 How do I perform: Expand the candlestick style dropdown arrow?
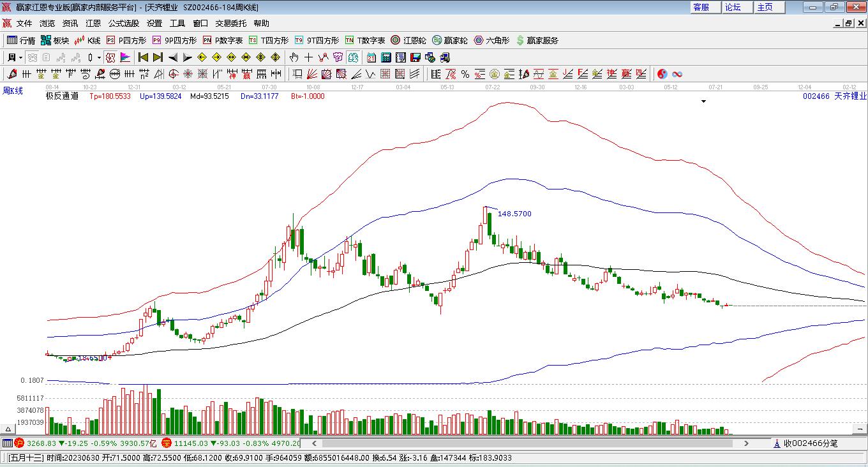(x=99, y=57)
